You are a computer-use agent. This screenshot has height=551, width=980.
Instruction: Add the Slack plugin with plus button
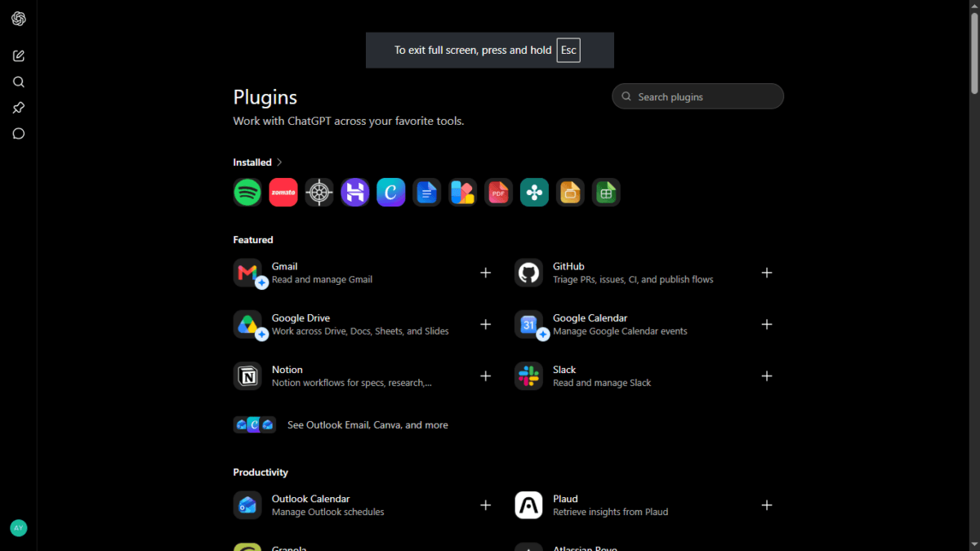(767, 376)
